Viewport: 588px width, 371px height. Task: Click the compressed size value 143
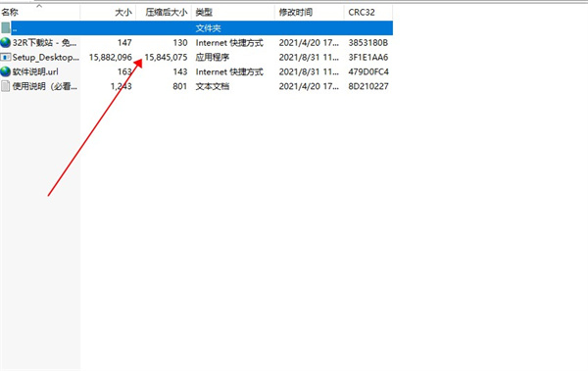pos(180,71)
